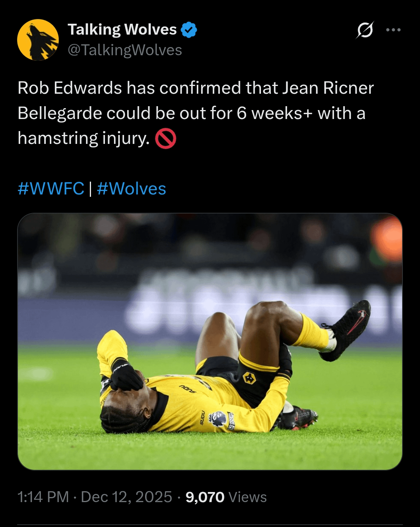The width and height of the screenshot is (420, 527).
Task: Click the Premier League badge on the sleeve
Action: [218, 419]
